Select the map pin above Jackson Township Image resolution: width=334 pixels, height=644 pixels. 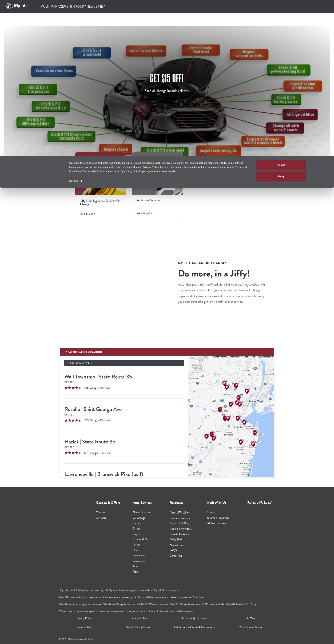[x=241, y=442]
